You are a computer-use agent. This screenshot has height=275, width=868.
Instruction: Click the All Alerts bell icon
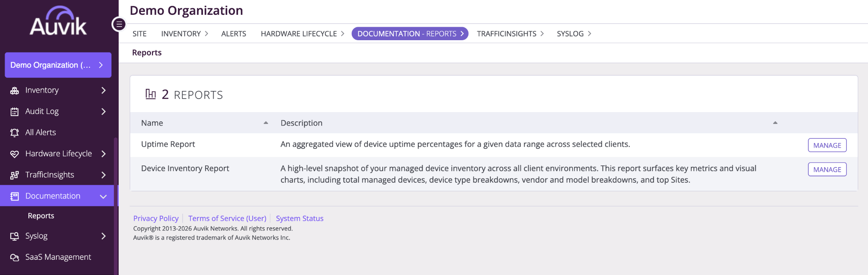[14, 132]
